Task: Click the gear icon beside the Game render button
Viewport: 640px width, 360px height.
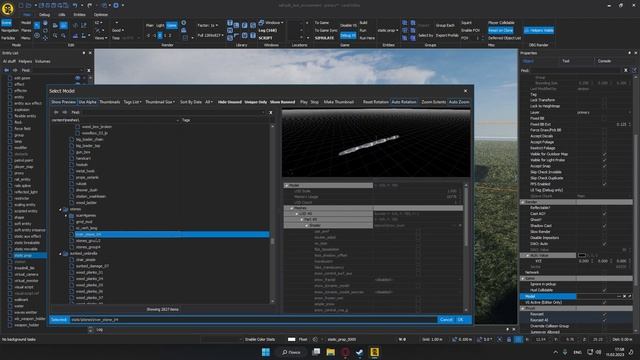Action: pyautogui.click(x=184, y=23)
